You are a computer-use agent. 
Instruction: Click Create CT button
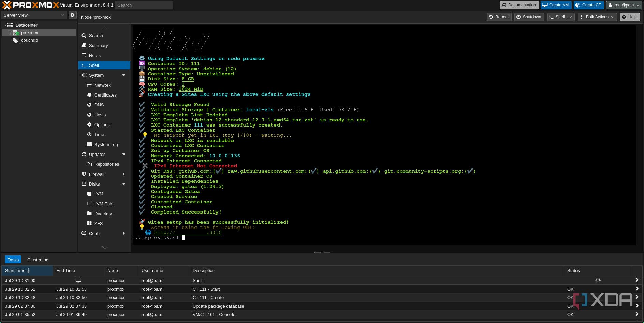589,5
